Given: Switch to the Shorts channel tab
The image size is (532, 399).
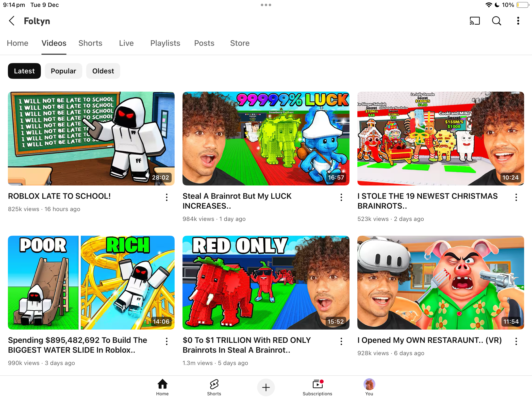Looking at the screenshot, I should coord(90,43).
